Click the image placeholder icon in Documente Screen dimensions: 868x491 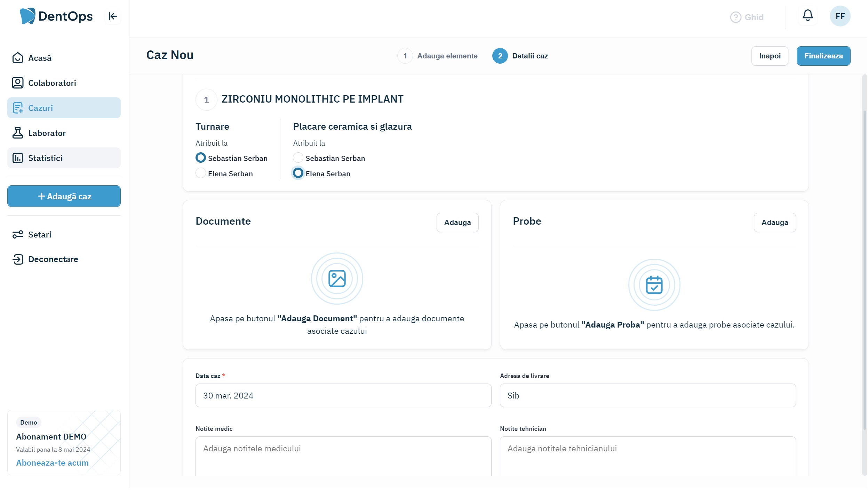[337, 279]
